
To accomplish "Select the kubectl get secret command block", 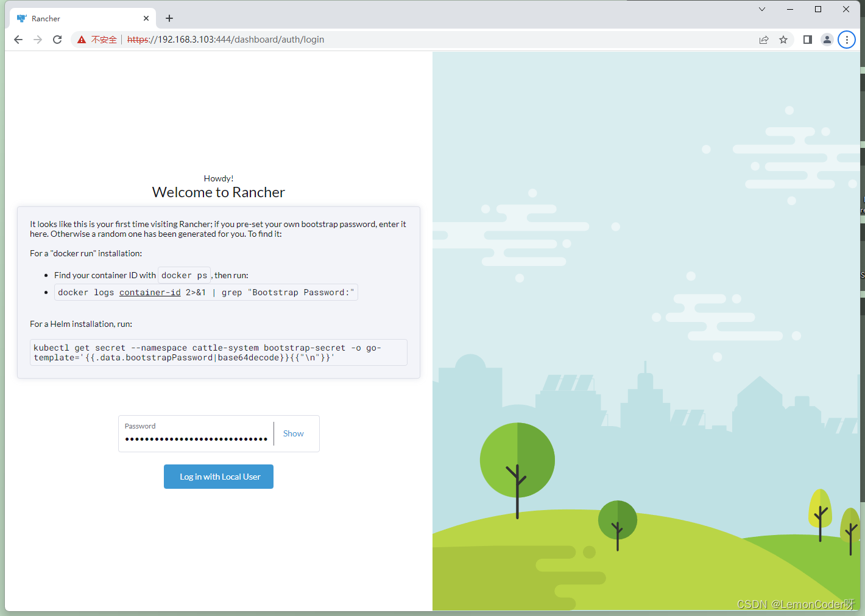I will click(x=219, y=352).
